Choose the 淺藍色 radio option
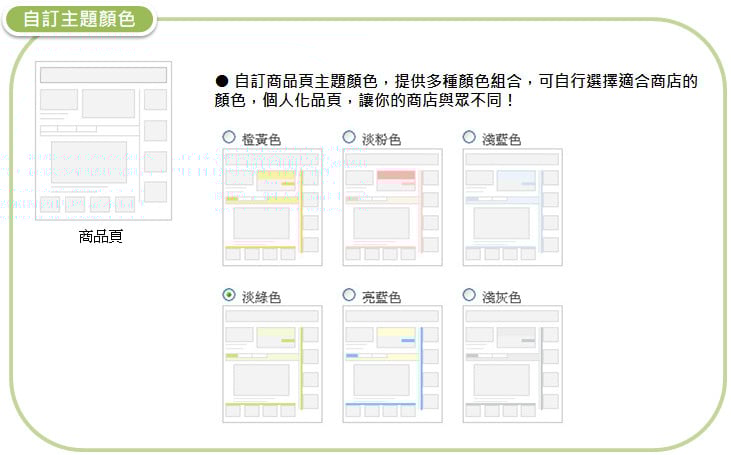 [x=469, y=137]
